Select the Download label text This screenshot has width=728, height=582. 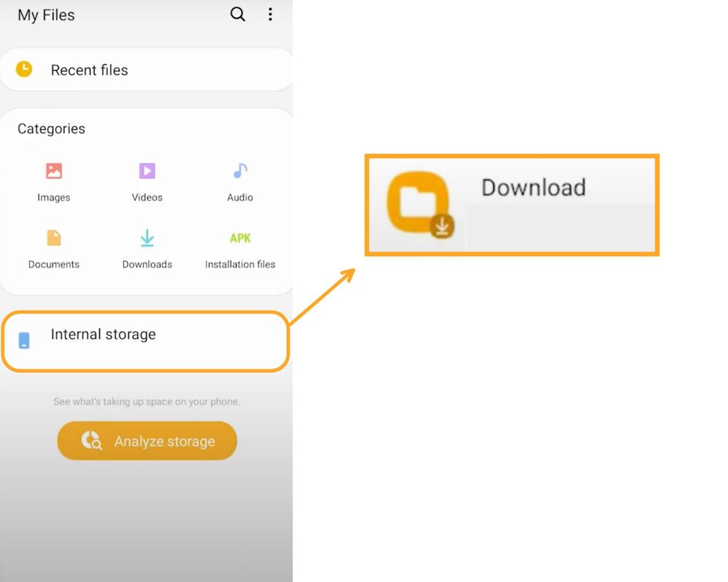[x=533, y=188]
